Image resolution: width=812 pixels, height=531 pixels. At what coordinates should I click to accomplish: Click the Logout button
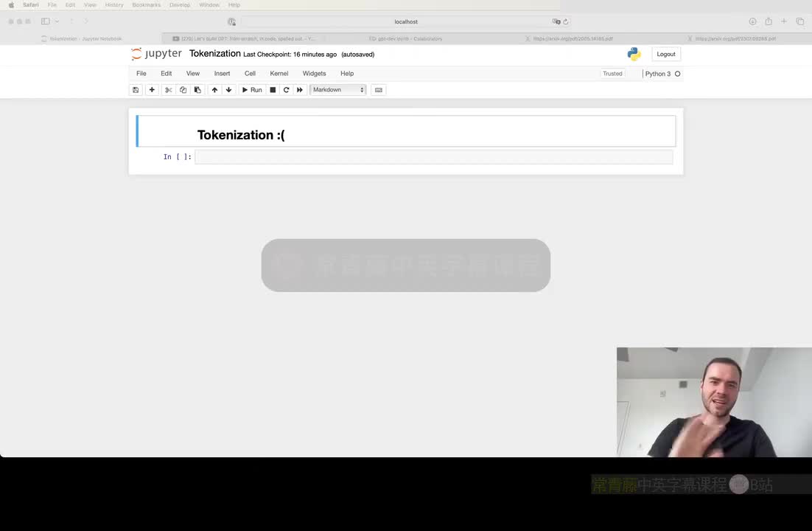click(666, 54)
